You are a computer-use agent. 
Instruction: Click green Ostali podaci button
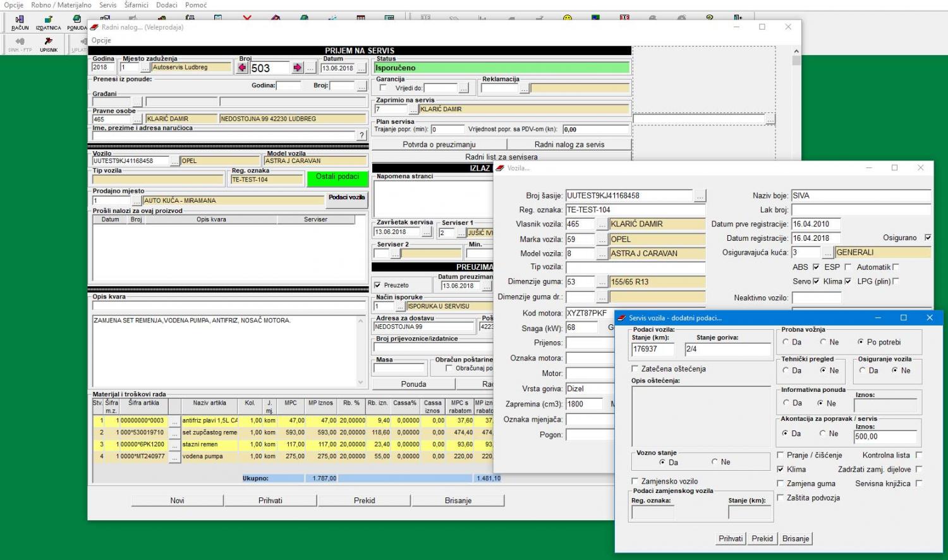point(337,178)
